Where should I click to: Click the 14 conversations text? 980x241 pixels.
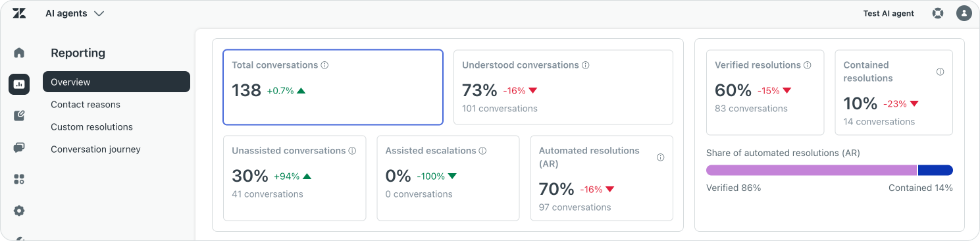pos(879,122)
